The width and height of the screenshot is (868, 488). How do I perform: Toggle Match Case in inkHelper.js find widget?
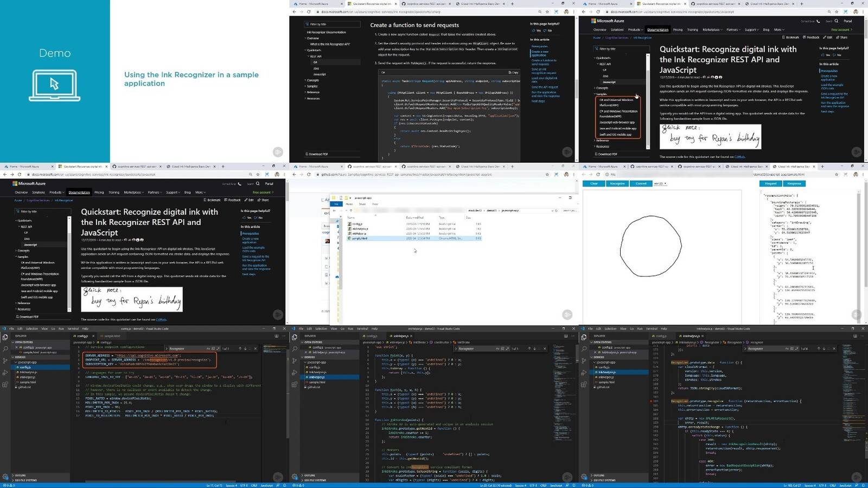[497, 348]
